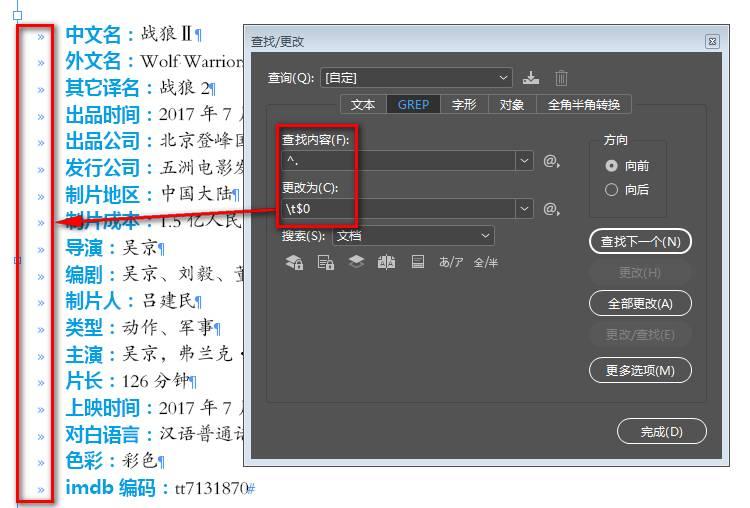Click the 发行公司 label in the document
Screen dimensions: 750x508
click(102, 168)
